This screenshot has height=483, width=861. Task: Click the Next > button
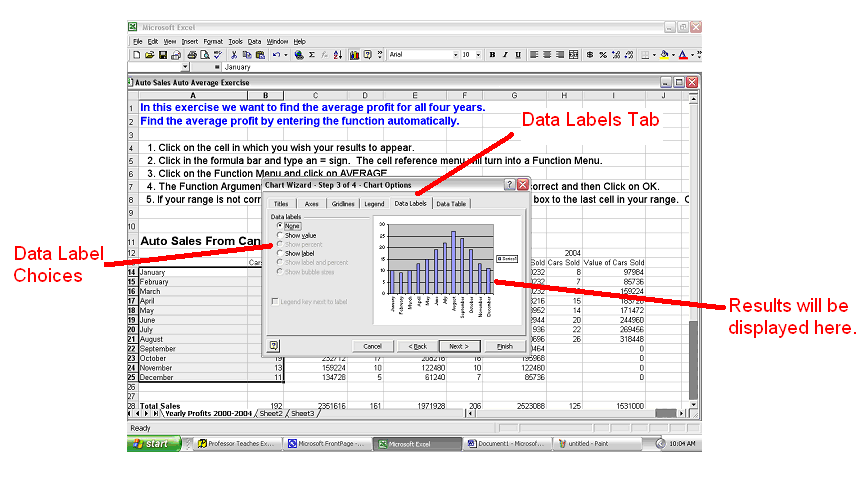tap(459, 346)
